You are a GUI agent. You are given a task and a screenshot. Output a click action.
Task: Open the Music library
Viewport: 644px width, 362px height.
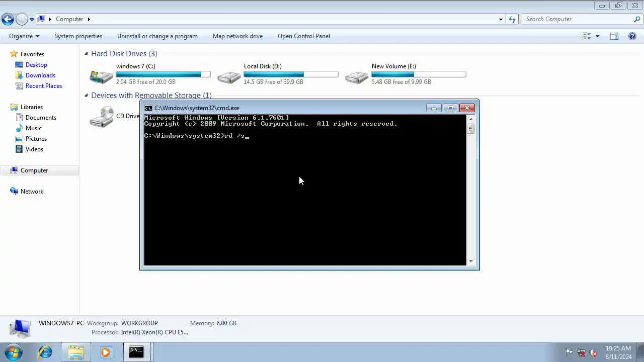pyautogui.click(x=34, y=128)
